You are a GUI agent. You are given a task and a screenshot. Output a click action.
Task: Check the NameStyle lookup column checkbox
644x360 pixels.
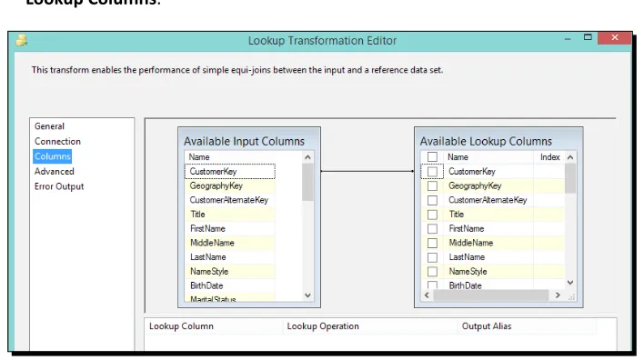pyautogui.click(x=432, y=271)
